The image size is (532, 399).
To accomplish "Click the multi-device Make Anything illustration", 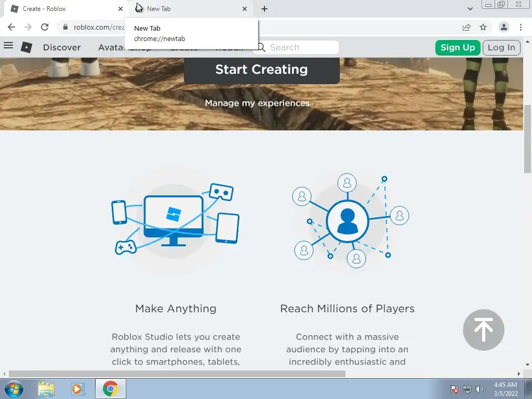I will pos(176,220).
